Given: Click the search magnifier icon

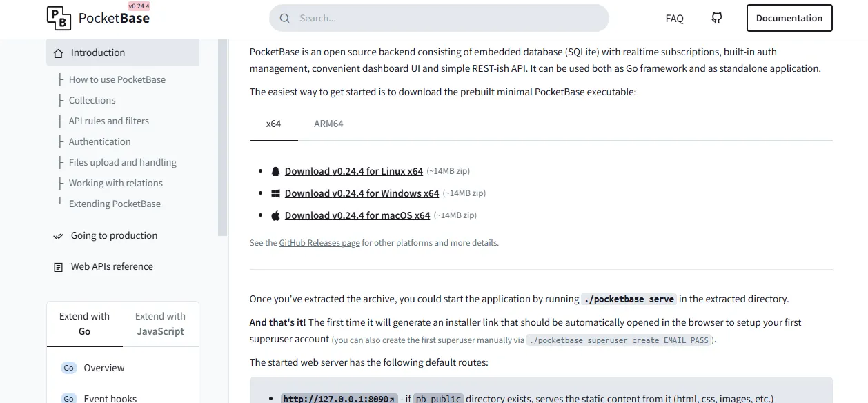Looking at the screenshot, I should pos(284,19).
